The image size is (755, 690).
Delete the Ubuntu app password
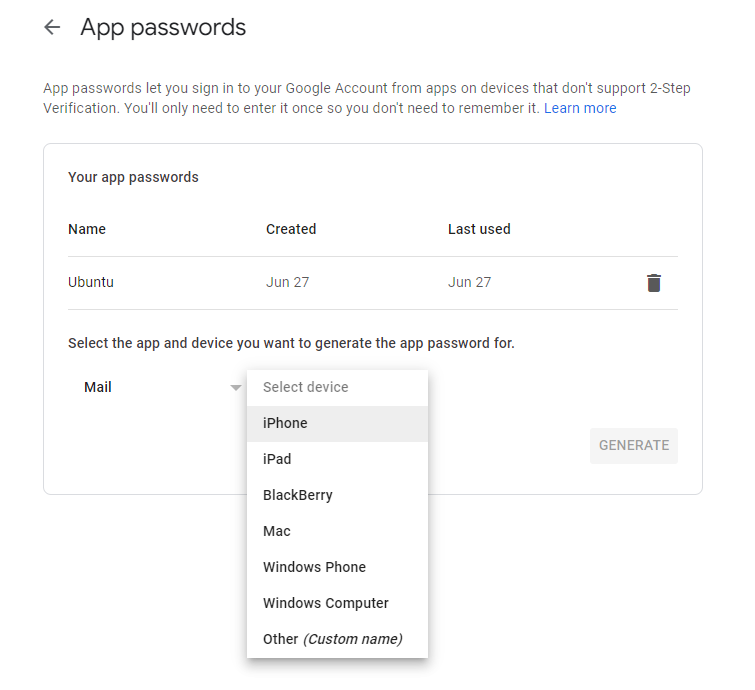click(x=654, y=283)
